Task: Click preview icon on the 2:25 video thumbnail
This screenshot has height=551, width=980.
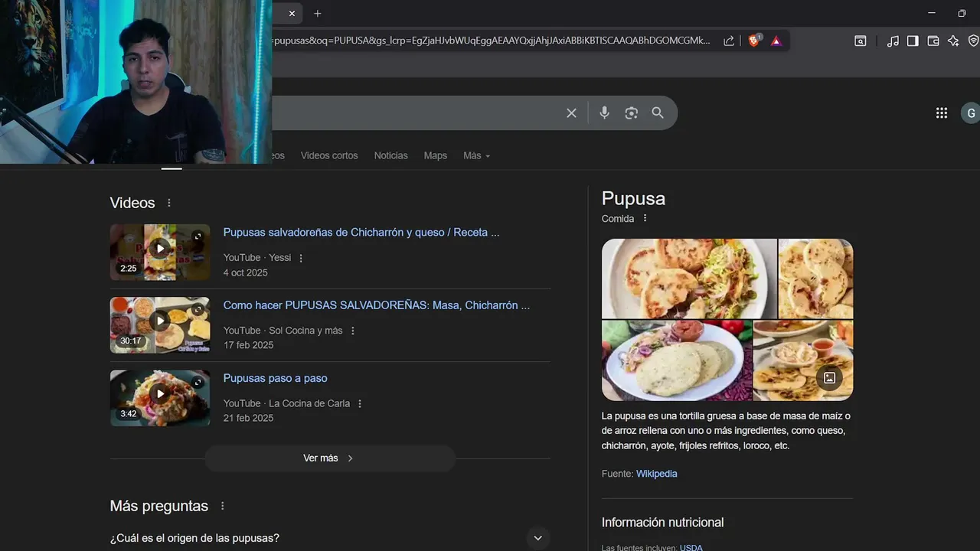Action: click(198, 236)
